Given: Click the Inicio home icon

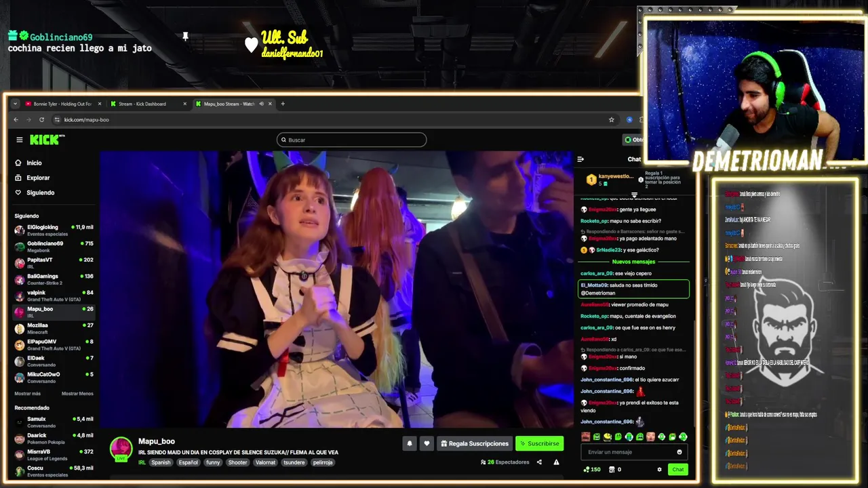Looking at the screenshot, I should click(x=18, y=163).
